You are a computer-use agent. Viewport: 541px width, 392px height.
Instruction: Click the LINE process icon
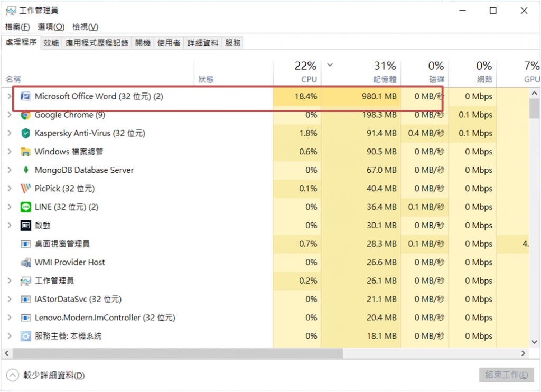pos(25,207)
